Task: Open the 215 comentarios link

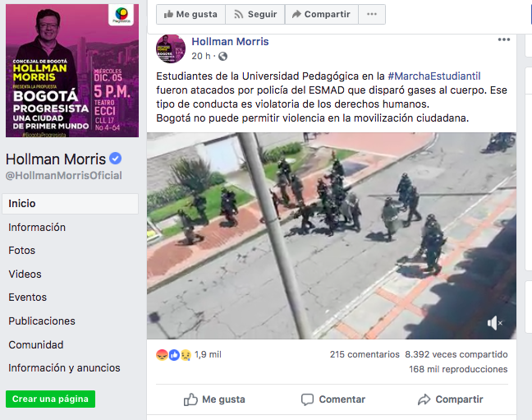Action: click(x=365, y=354)
